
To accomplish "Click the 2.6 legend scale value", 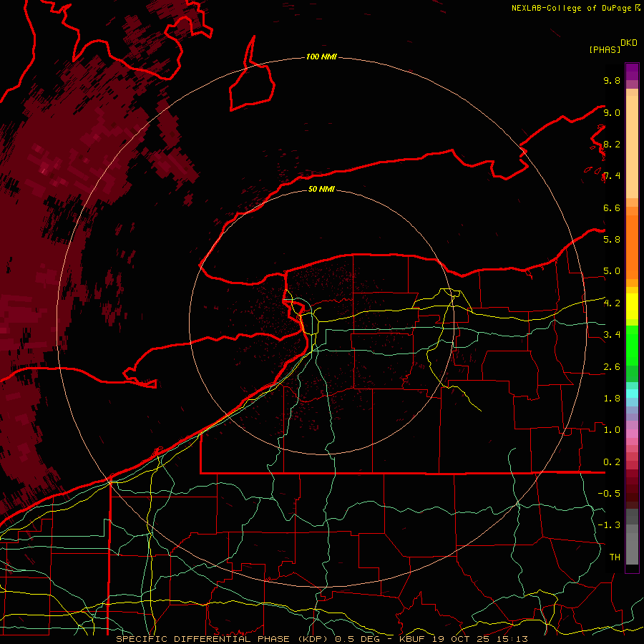I will coord(612,367).
